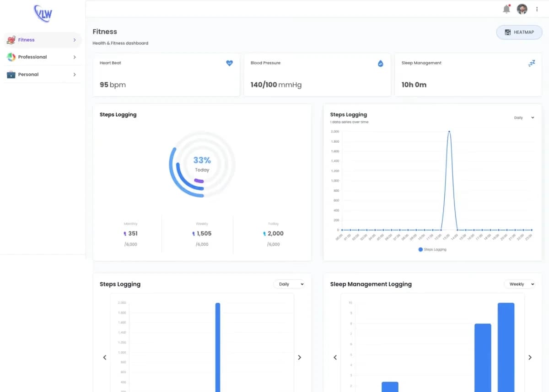Screen dimensions: 549x392
Task: Expand the Fitness menu chevron
Action: pos(75,40)
